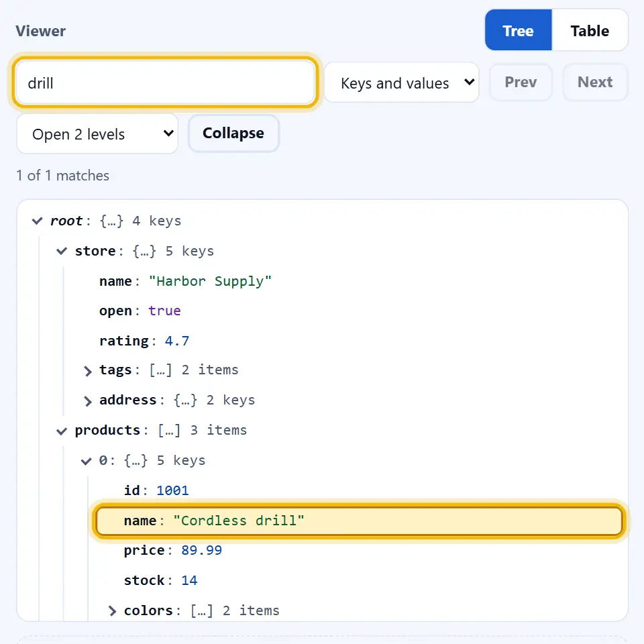644x644 pixels.
Task: Collapse the root node chevron
Action: click(38, 221)
